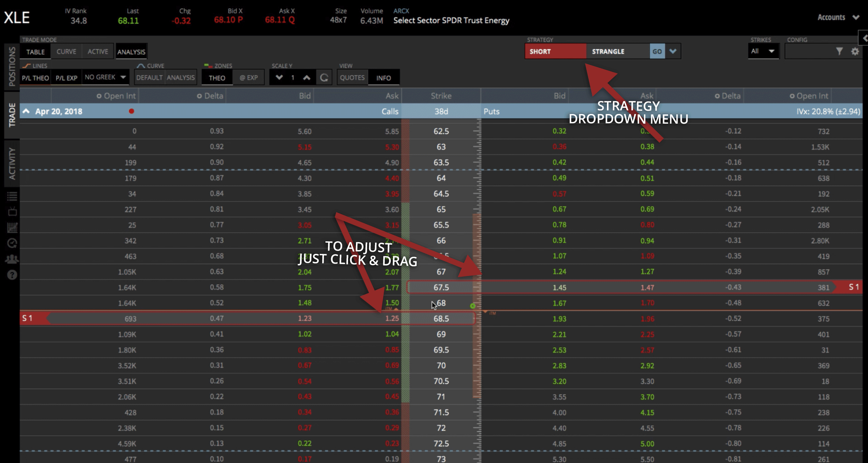
Task: Click the calls Open Int column header
Action: point(116,96)
